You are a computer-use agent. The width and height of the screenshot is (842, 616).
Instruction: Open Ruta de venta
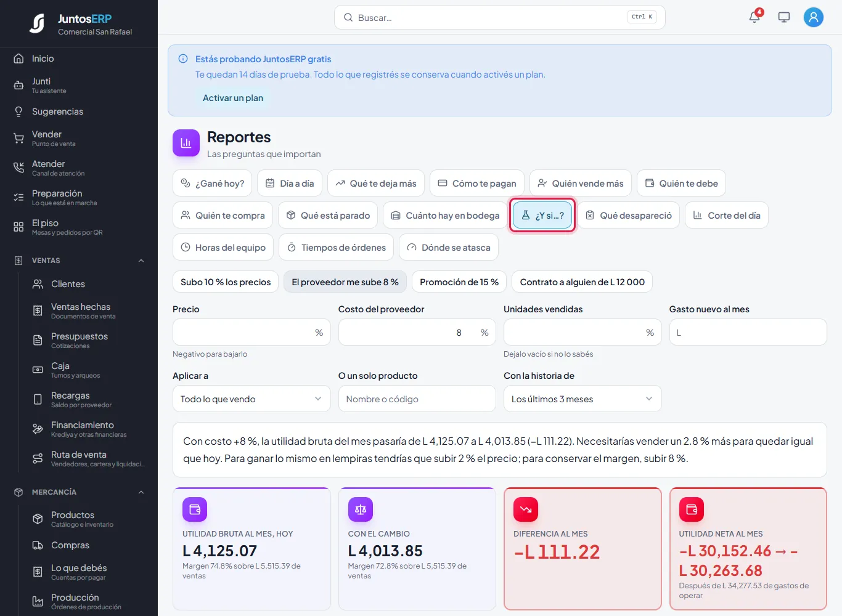(89, 459)
